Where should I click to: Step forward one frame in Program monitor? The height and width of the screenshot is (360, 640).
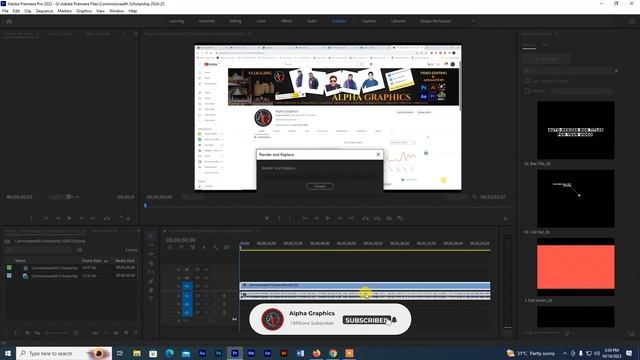click(340, 218)
